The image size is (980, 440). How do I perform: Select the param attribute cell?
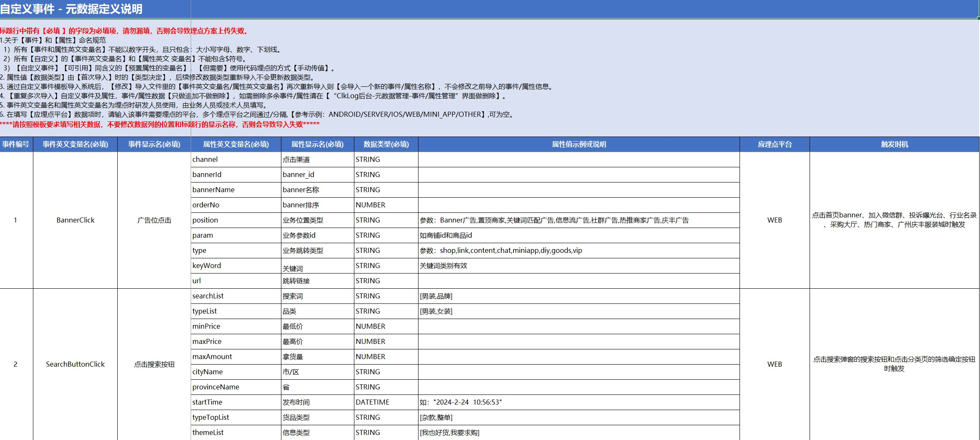click(x=236, y=235)
